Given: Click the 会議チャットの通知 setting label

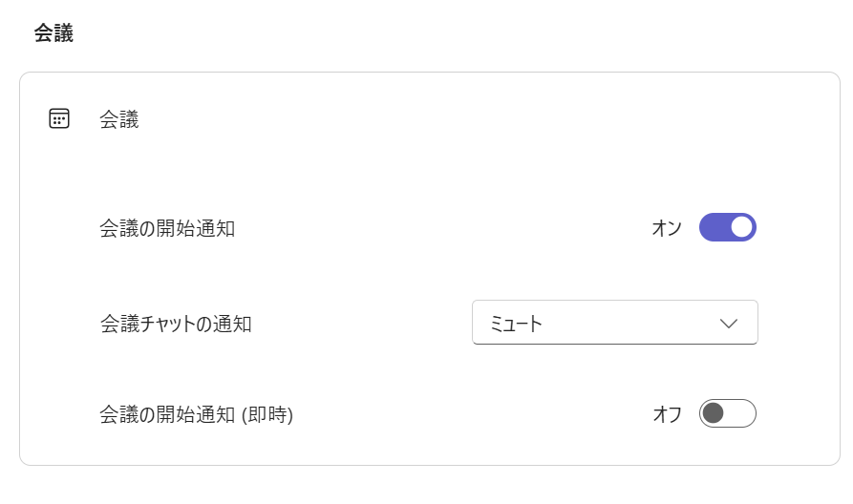Looking at the screenshot, I should pos(176,324).
